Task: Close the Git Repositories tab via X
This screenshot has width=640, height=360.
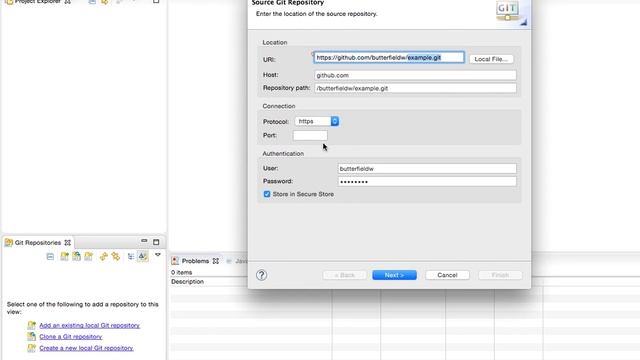Action: (68, 242)
